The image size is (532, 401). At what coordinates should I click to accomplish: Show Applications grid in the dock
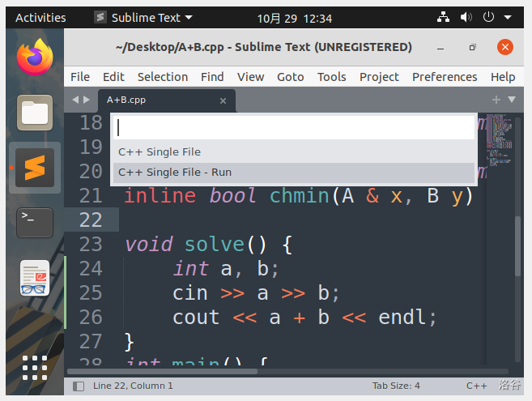point(34,367)
